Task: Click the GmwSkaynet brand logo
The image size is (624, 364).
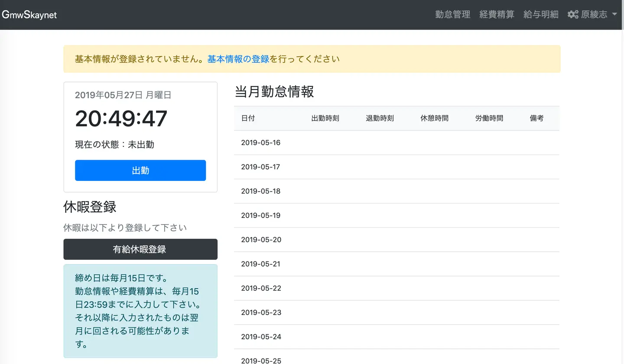Action: 29,15
